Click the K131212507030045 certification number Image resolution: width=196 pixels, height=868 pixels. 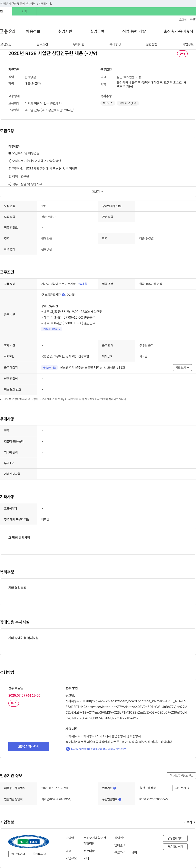click(x=154, y=799)
